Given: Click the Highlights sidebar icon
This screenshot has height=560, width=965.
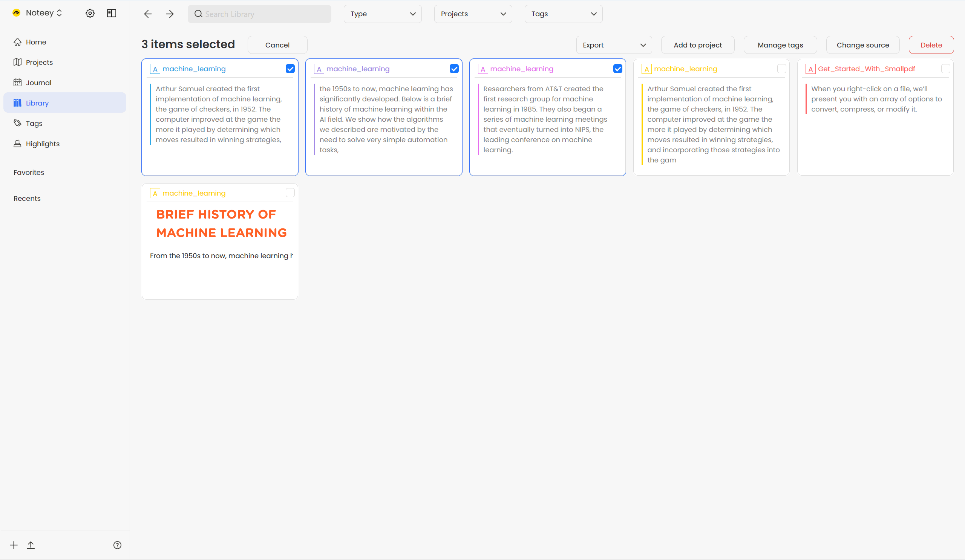Looking at the screenshot, I should click(17, 143).
